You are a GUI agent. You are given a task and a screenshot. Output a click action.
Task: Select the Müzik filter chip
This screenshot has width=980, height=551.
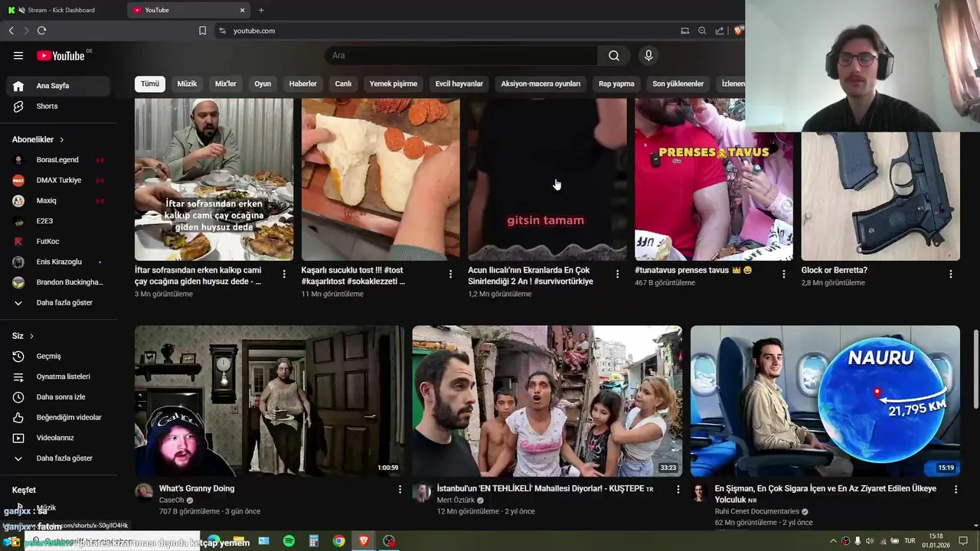point(187,83)
